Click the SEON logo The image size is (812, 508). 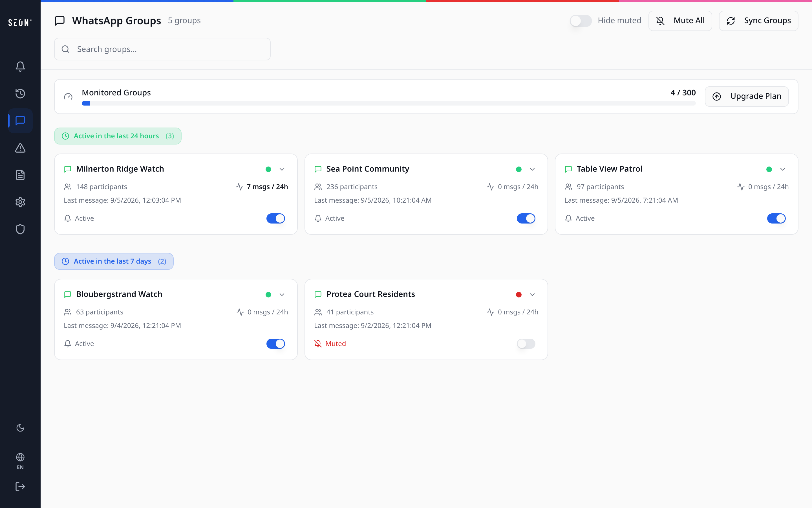click(x=20, y=23)
